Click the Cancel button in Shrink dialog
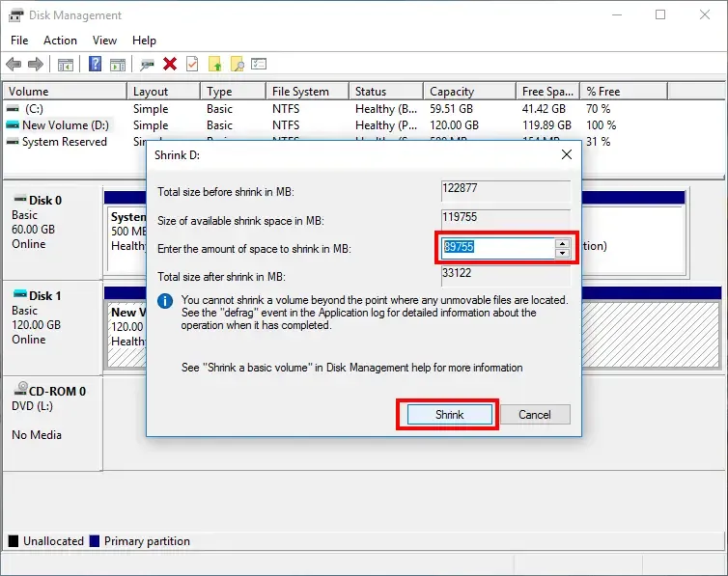The image size is (728, 576). click(x=535, y=414)
